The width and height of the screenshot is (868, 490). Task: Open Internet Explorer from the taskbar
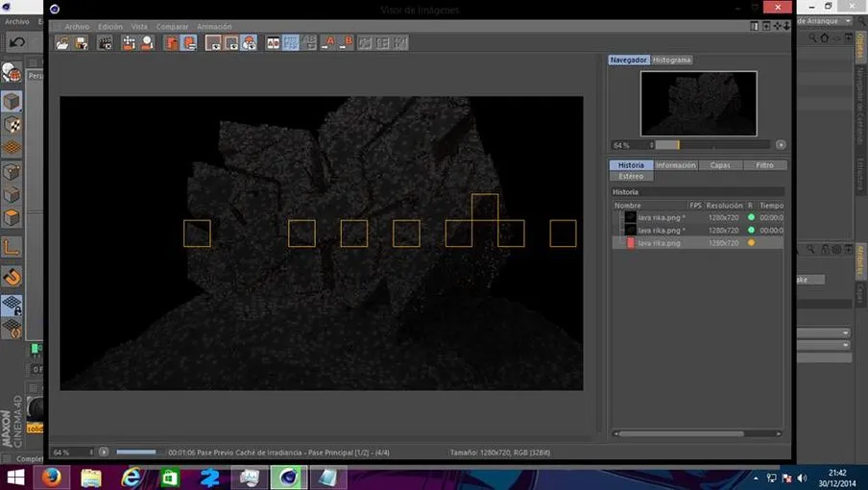(131, 478)
